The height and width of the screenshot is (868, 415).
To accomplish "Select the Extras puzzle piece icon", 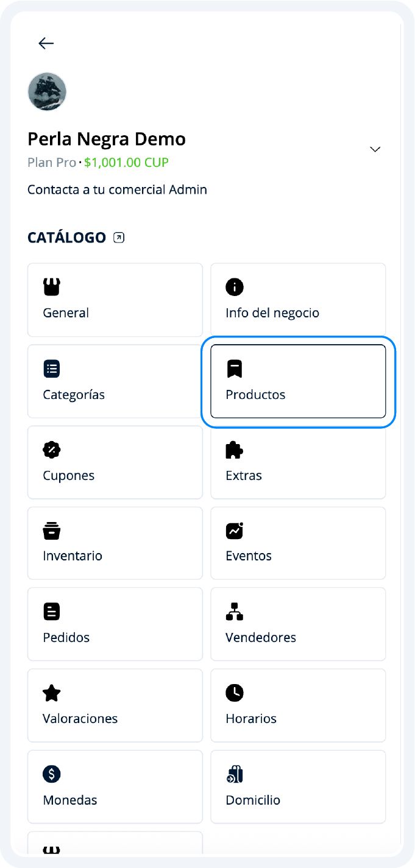I will [234, 450].
